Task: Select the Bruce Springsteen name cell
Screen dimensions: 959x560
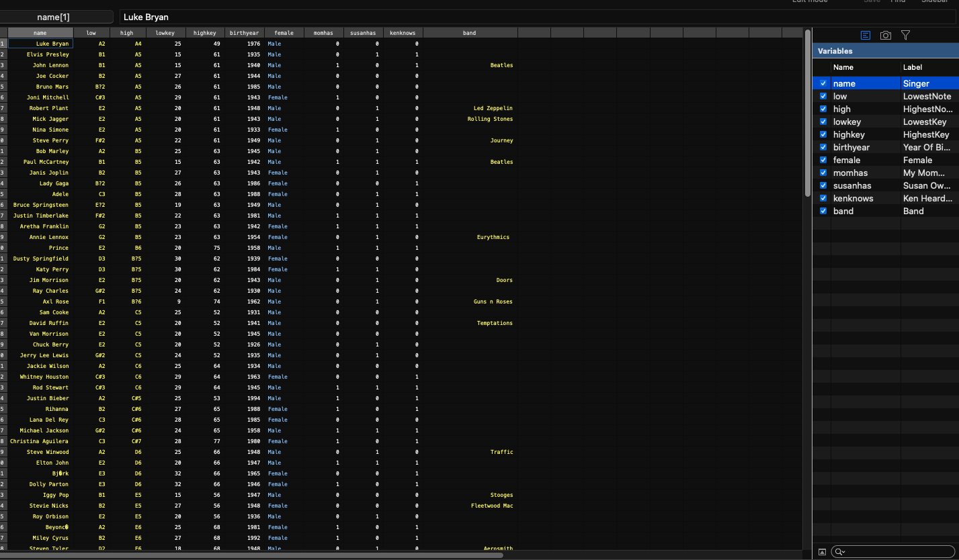Action: [x=40, y=205]
